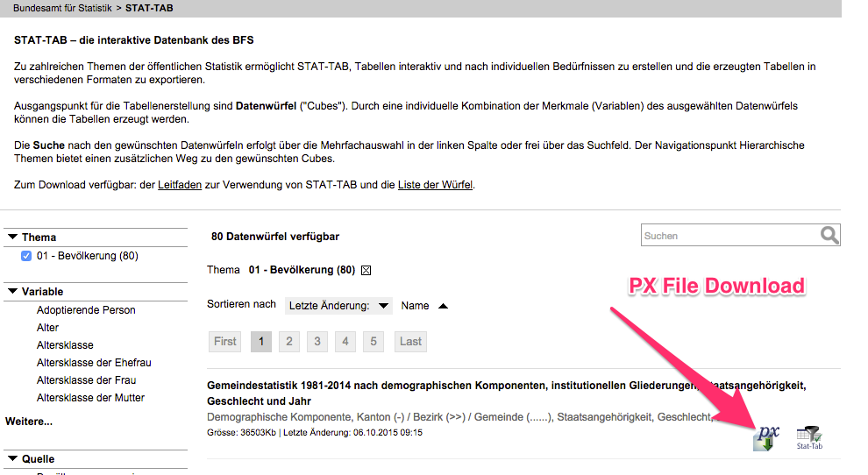Filter by variable Altersklasse
The height and width of the screenshot is (475, 868).
tap(65, 345)
